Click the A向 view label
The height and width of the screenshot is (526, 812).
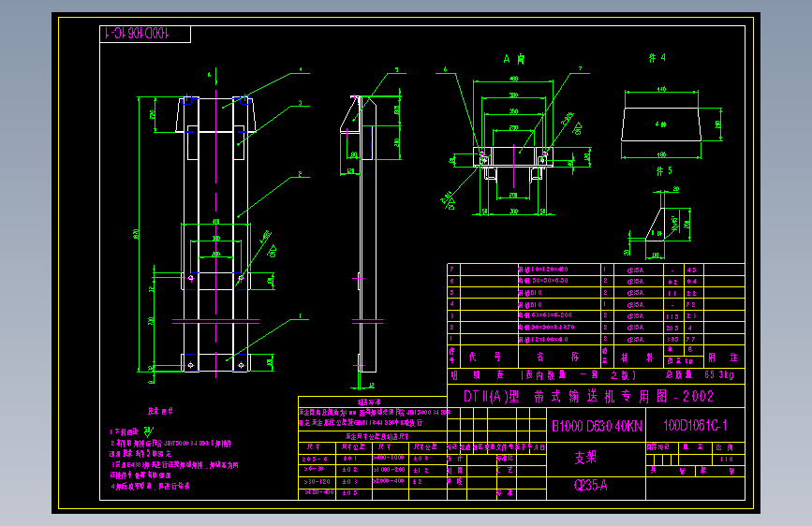pyautogui.click(x=514, y=59)
